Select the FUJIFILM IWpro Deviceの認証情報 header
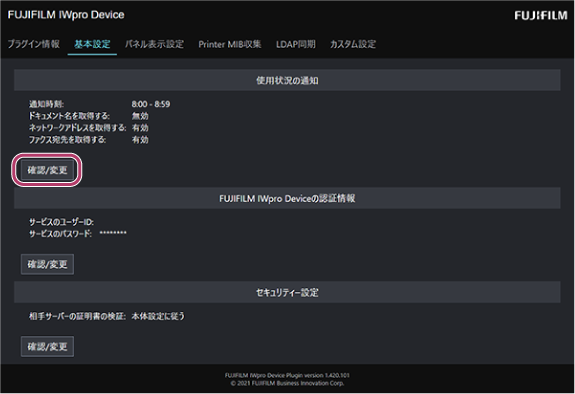The height and width of the screenshot is (394, 575). pyautogui.click(x=287, y=198)
